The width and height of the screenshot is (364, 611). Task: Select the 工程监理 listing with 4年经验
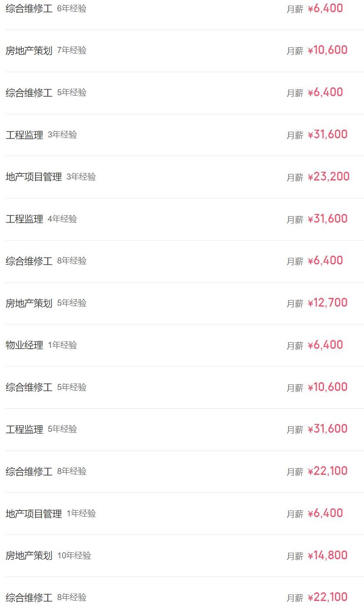coord(24,219)
